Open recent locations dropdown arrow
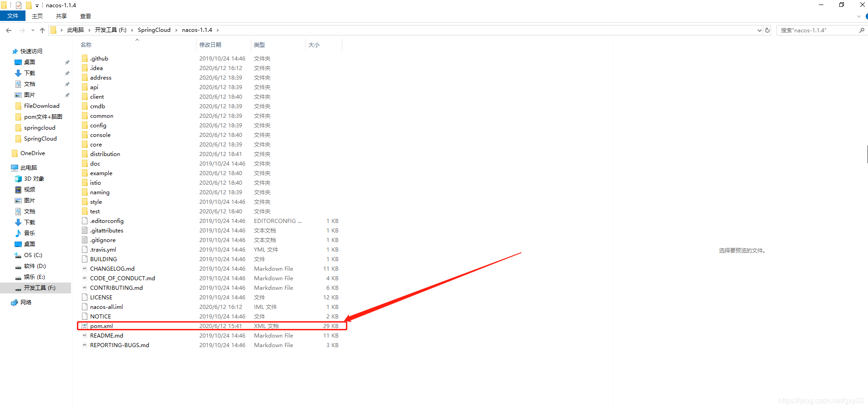Screen dimensions: 868x409 click(33, 30)
